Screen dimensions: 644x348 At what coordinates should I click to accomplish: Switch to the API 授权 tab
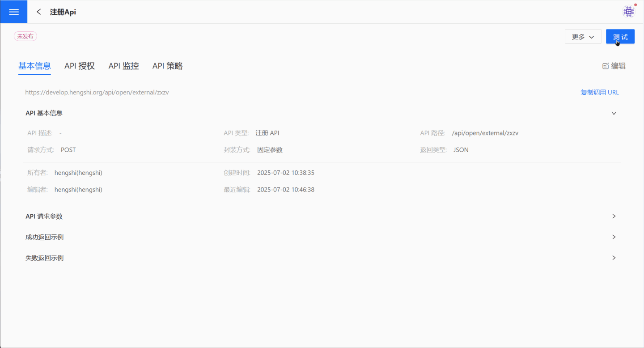point(80,66)
